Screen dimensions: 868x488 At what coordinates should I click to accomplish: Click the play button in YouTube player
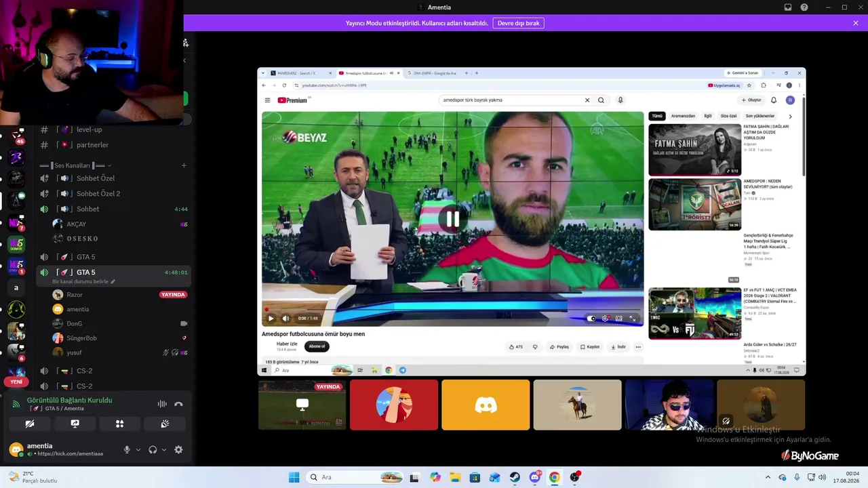pyautogui.click(x=271, y=319)
